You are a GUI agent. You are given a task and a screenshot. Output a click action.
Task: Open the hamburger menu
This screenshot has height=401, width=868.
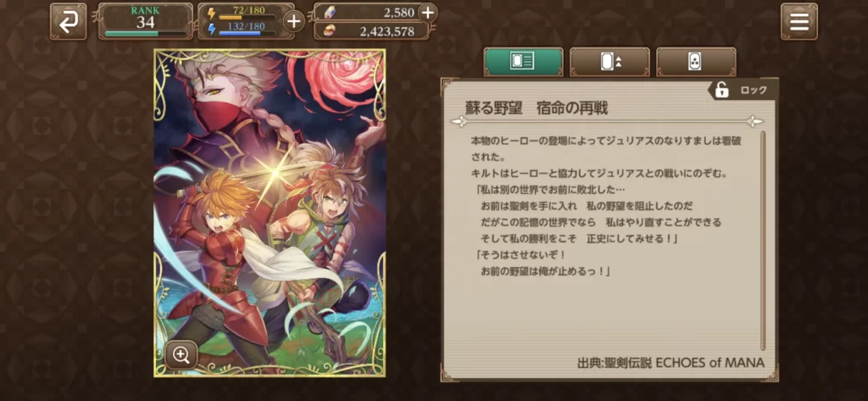click(x=798, y=21)
